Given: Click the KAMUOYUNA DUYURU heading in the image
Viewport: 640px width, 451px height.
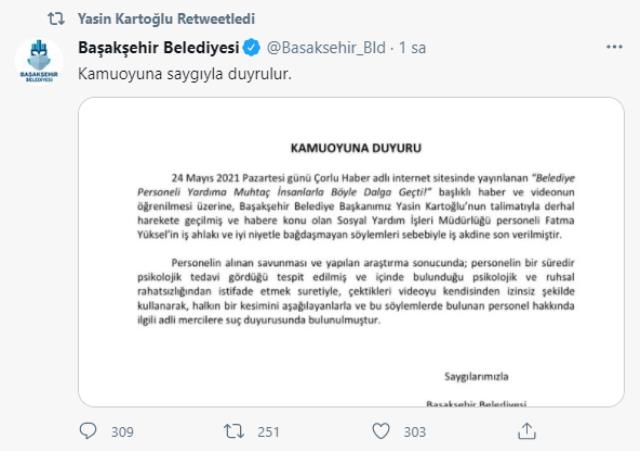Looking at the screenshot, I should click(356, 148).
